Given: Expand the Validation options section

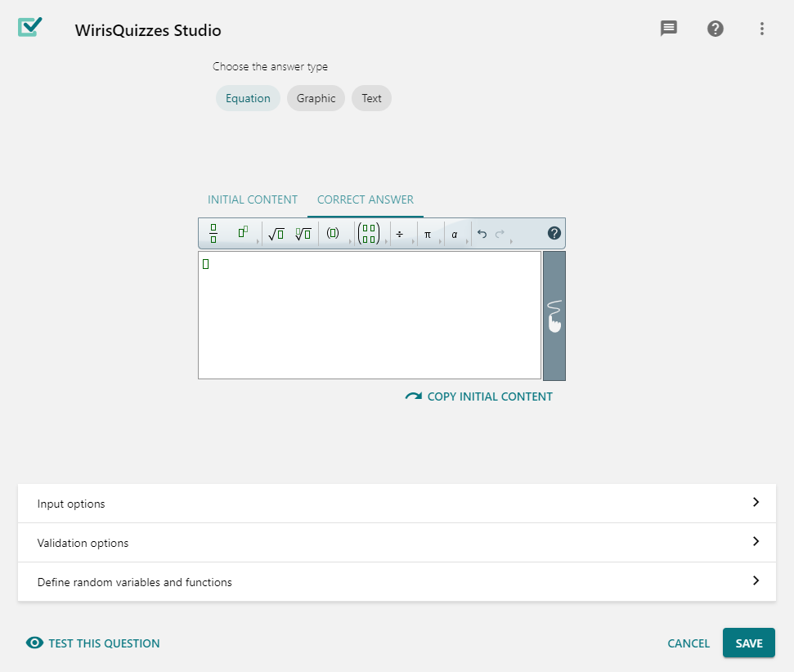Looking at the screenshot, I should click(x=397, y=542).
